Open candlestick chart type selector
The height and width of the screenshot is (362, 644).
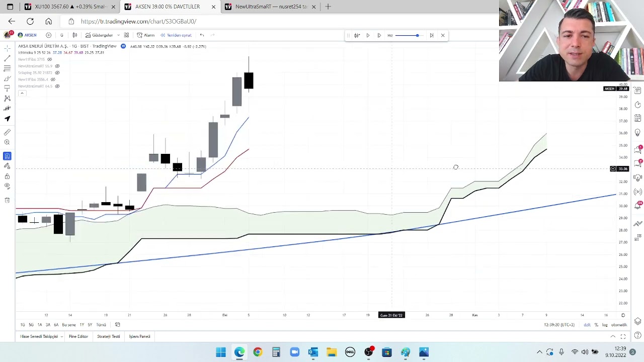coord(75,35)
